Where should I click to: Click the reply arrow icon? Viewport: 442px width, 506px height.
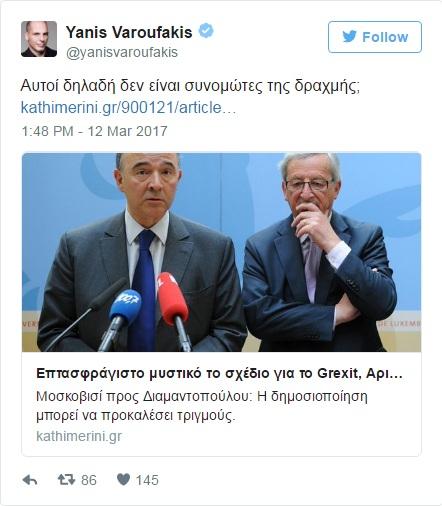(x=30, y=480)
